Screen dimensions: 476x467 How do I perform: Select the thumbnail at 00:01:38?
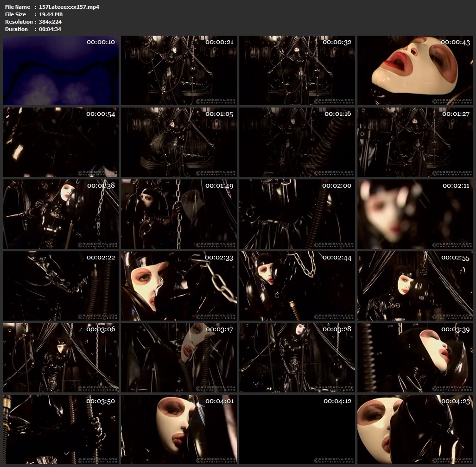(x=61, y=214)
